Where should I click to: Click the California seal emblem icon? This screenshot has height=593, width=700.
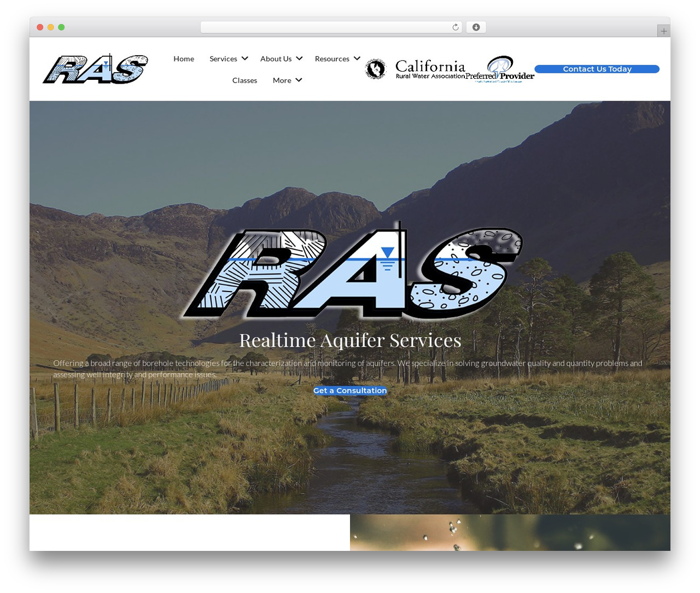click(375, 69)
